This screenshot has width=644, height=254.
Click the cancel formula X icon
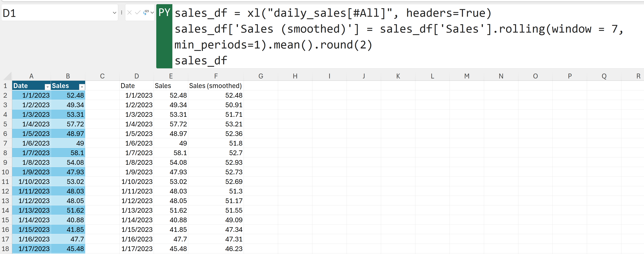point(129,13)
